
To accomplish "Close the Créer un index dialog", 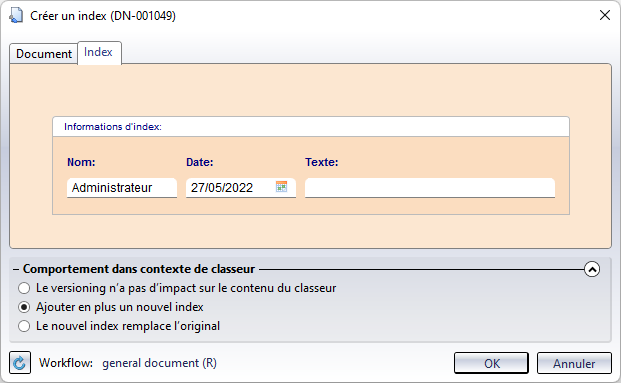I will [605, 15].
